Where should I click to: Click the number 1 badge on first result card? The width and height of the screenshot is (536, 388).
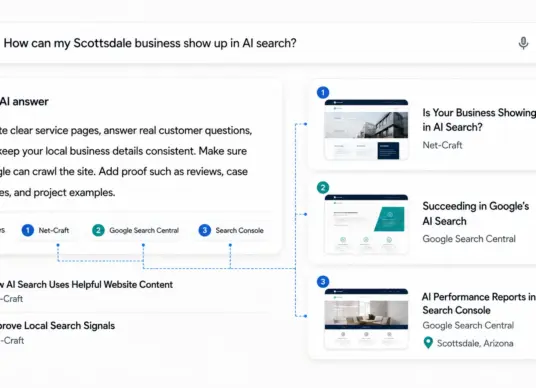click(323, 93)
